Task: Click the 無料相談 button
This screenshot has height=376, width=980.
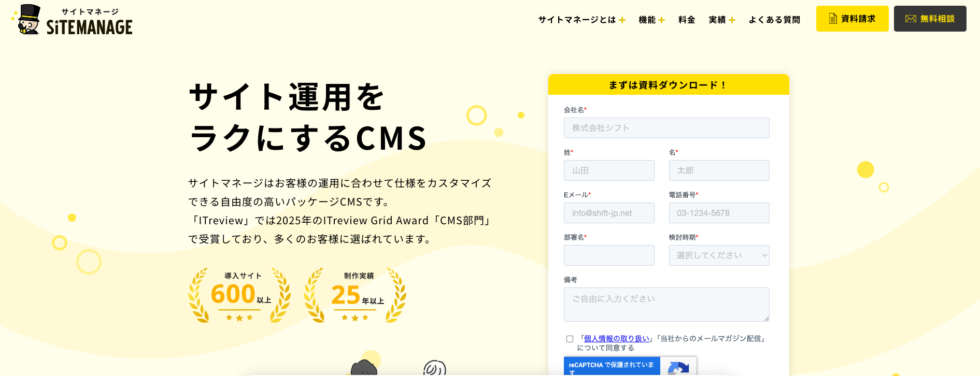Action: (x=930, y=19)
